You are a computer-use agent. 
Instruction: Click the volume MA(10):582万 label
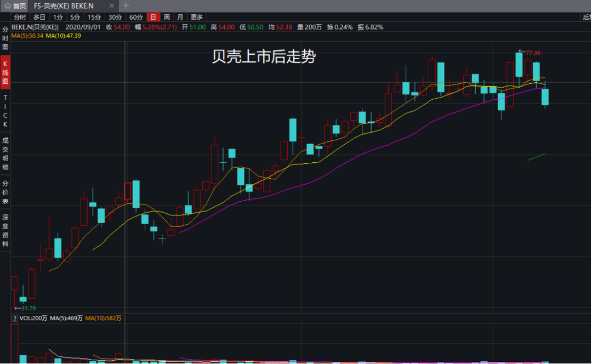[x=104, y=318]
